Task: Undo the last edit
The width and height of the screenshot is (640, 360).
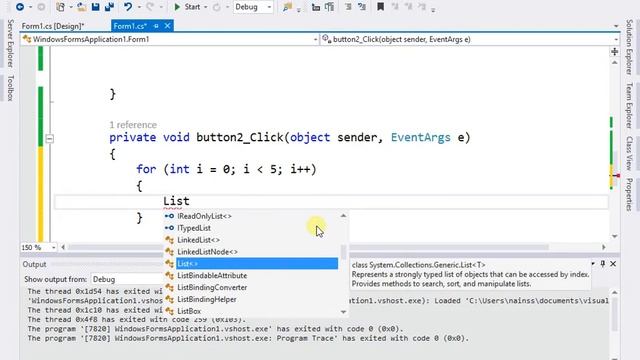Action: [128, 7]
